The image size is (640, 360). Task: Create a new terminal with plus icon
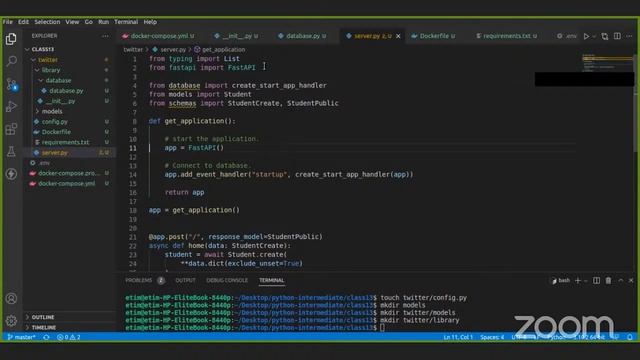click(578, 280)
